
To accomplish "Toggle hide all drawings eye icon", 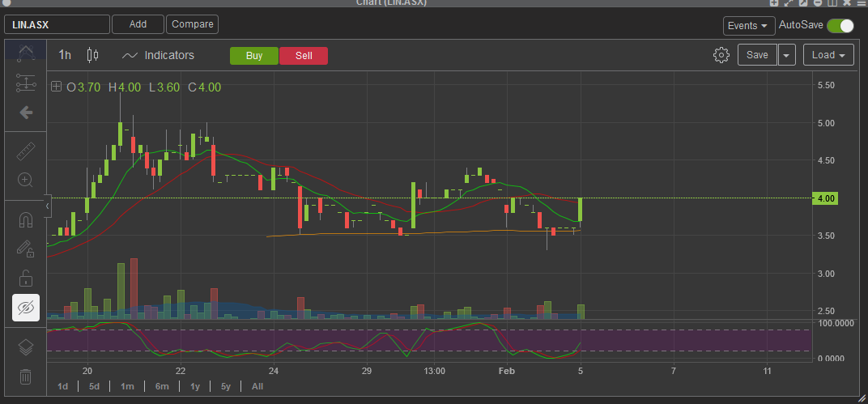I will (26, 307).
